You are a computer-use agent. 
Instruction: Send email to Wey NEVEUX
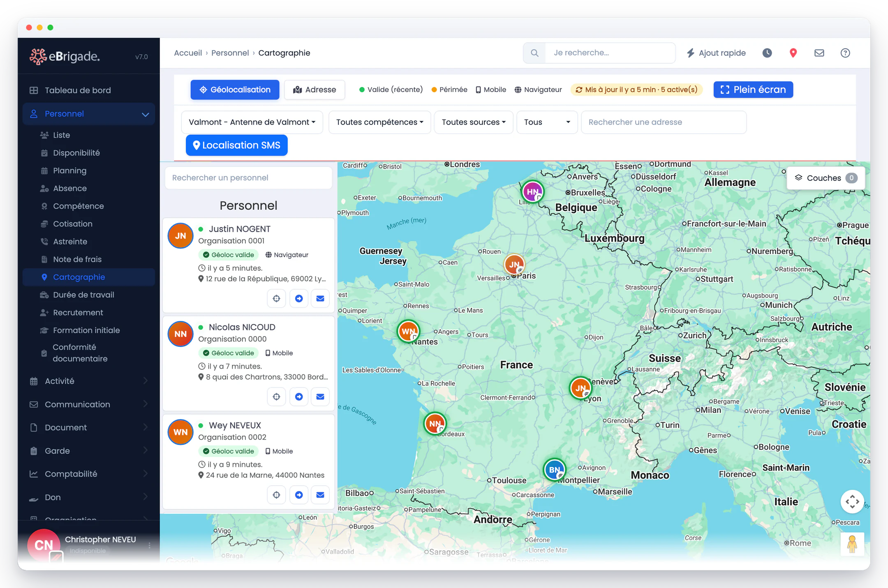(320, 495)
